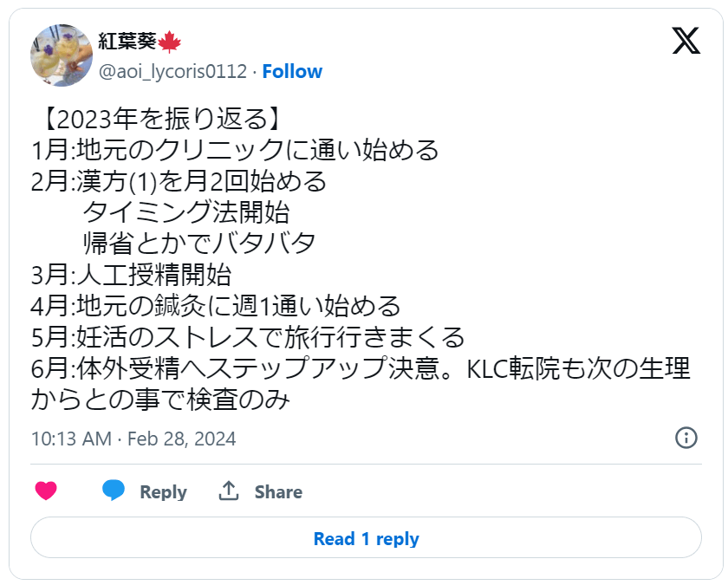Image resolution: width=728 pixels, height=585 pixels.
Task: Click the pink heart icon on the post
Action: 44,491
